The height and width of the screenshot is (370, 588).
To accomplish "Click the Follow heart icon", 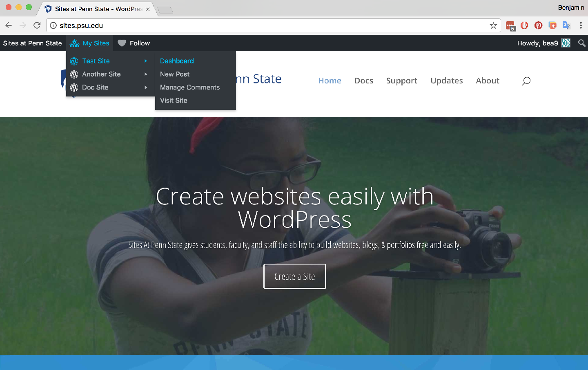I will pyautogui.click(x=122, y=43).
